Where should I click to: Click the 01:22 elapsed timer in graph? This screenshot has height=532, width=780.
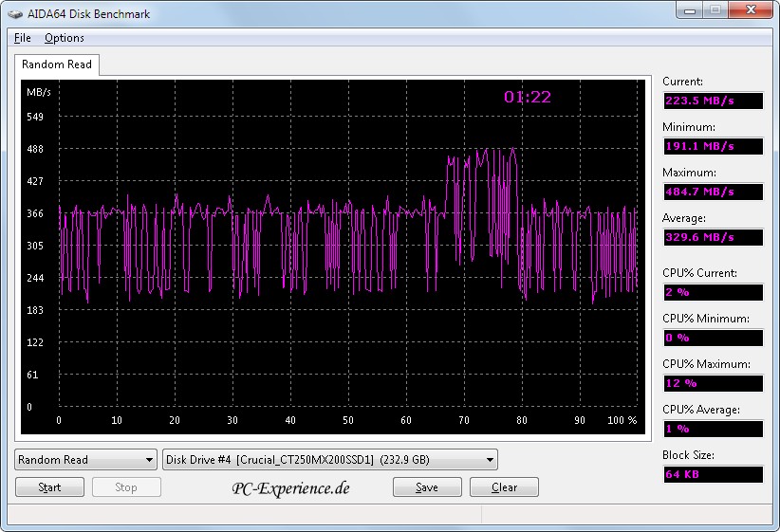tap(527, 97)
